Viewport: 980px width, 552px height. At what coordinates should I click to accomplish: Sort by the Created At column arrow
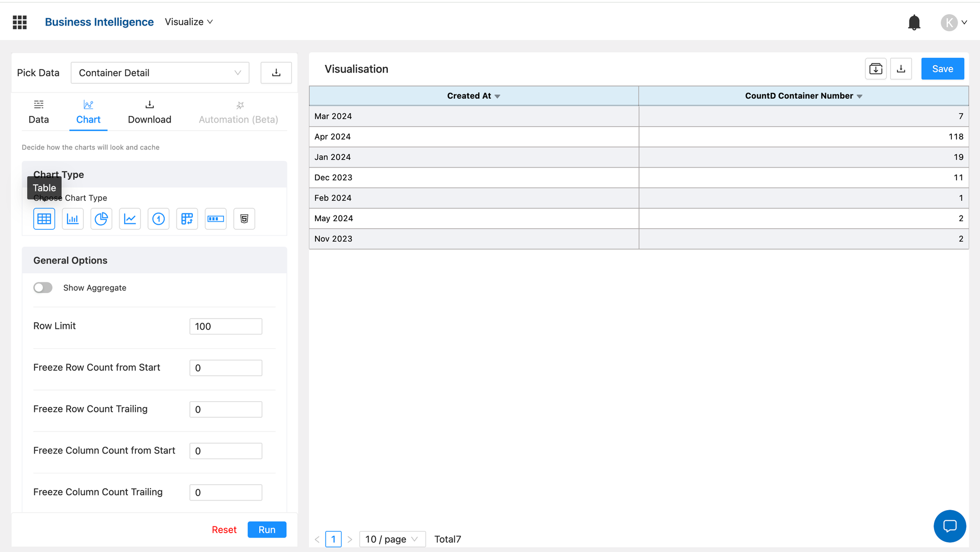coord(498,97)
